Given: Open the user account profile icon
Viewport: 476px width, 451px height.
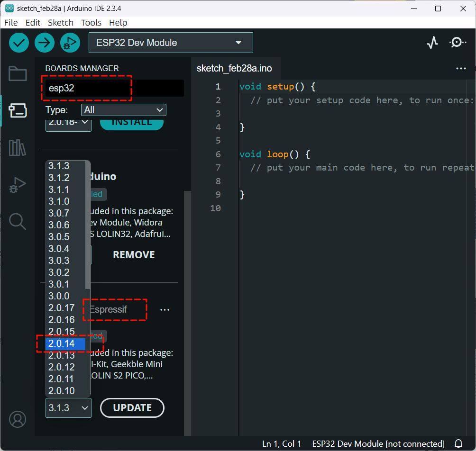Looking at the screenshot, I should [18, 419].
